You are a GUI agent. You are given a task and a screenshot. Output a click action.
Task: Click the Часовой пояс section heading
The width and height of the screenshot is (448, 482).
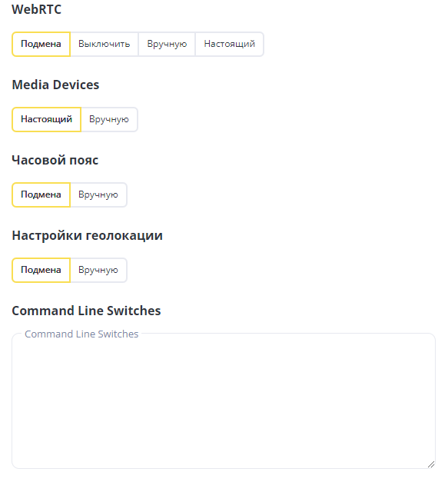[x=55, y=160]
